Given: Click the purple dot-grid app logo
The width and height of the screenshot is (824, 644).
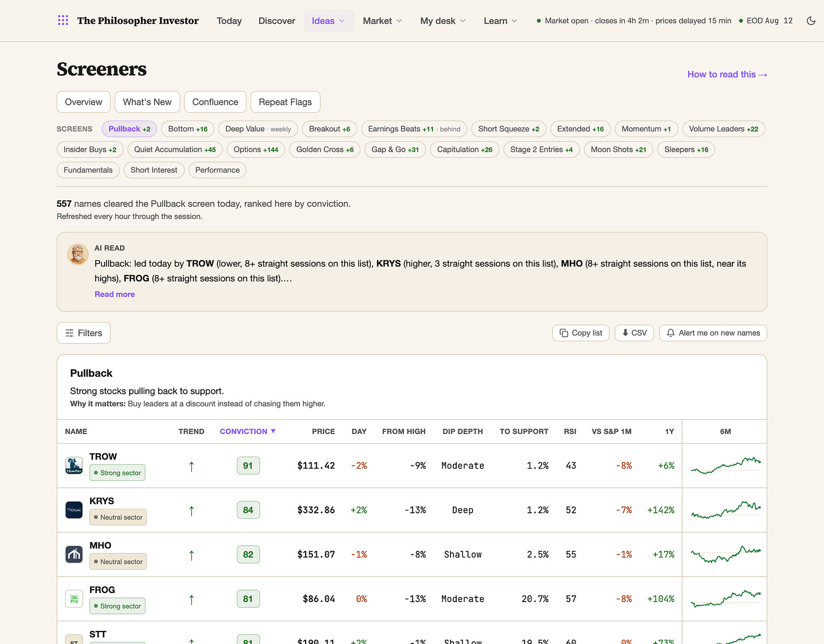Looking at the screenshot, I should 63,20.
